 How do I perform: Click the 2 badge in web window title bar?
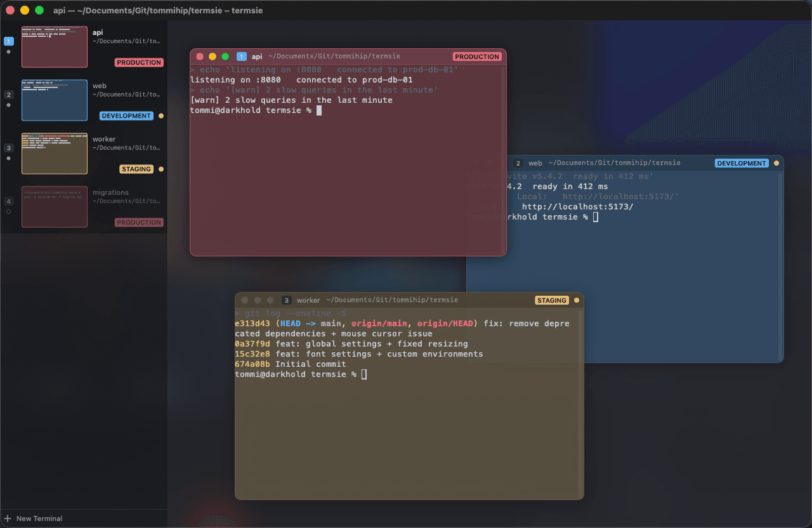point(518,163)
